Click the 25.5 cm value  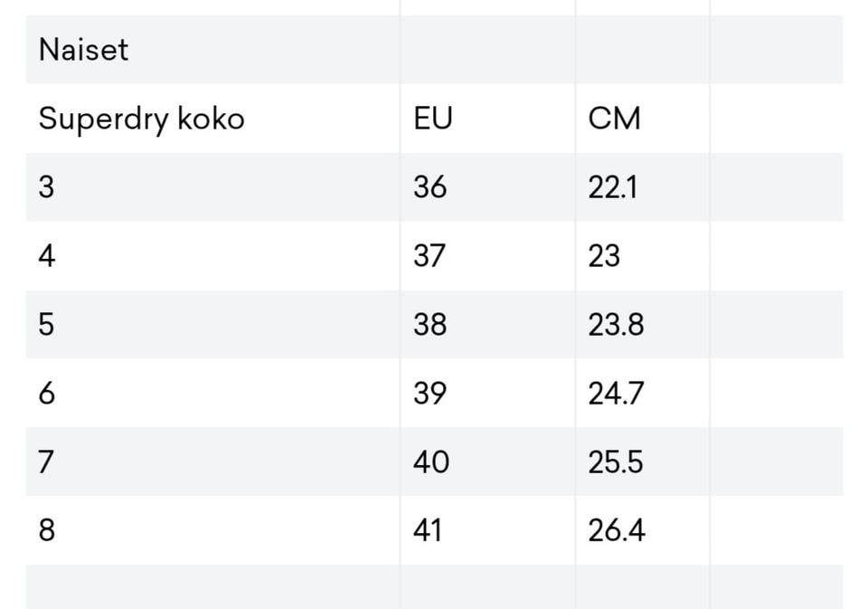click(616, 462)
